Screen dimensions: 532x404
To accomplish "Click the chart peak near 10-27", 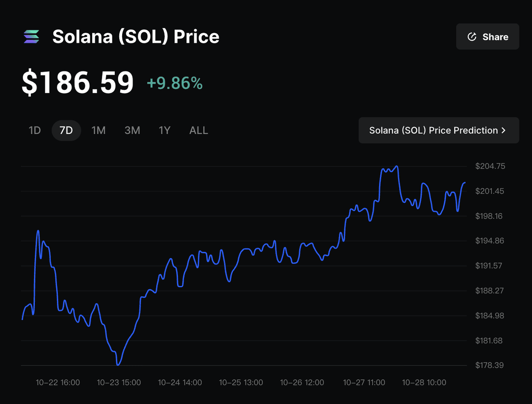I will (396, 166).
